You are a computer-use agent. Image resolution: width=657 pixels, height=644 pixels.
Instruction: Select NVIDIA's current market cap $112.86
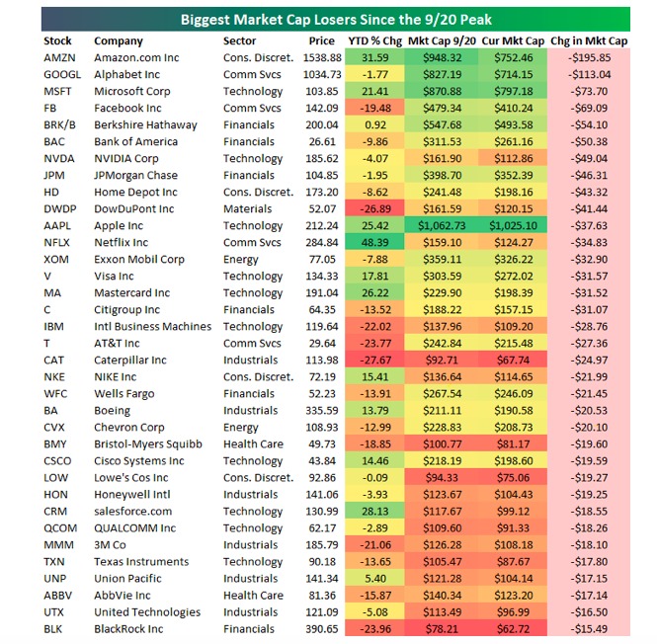click(513, 159)
